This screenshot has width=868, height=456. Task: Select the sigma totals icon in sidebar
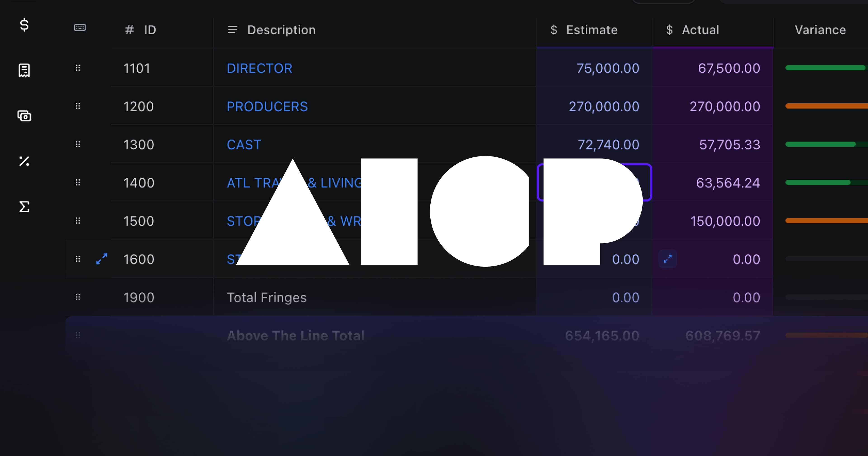pyautogui.click(x=24, y=207)
